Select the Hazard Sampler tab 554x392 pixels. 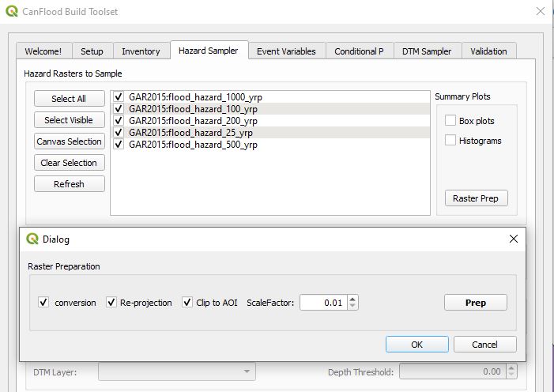209,51
